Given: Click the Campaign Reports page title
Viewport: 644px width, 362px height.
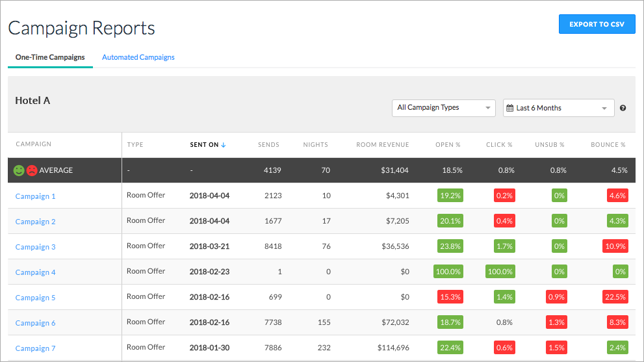Looking at the screenshot, I should tap(81, 29).
